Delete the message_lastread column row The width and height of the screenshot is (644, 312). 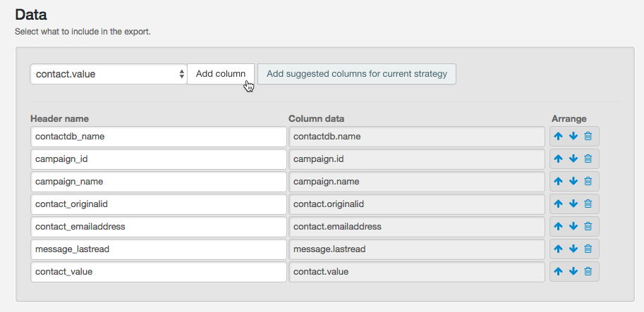click(588, 249)
